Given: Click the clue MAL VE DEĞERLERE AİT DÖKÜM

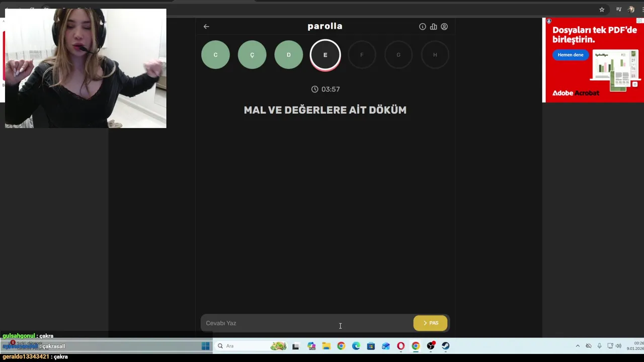Looking at the screenshot, I should coord(325,110).
